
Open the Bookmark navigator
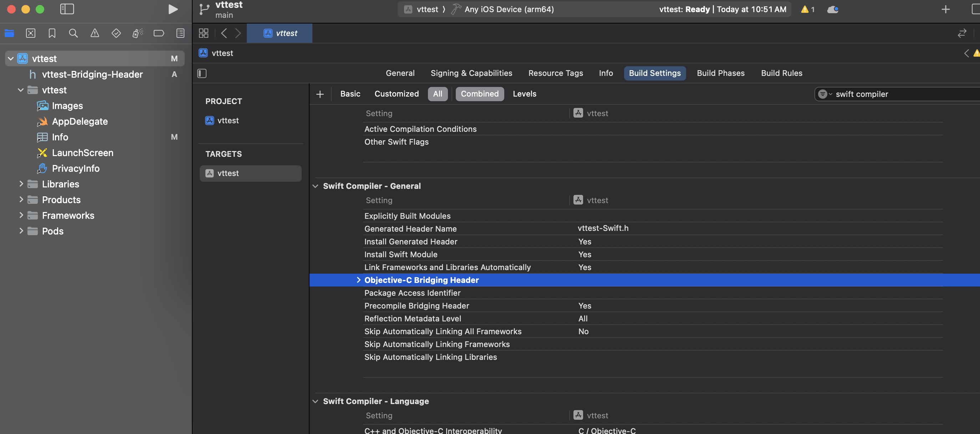pos(52,33)
